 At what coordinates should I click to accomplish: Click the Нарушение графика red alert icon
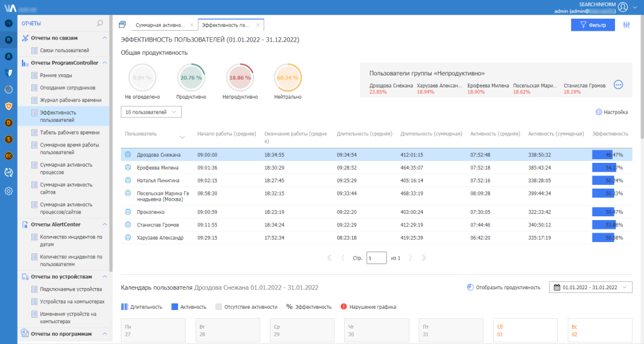tap(344, 307)
